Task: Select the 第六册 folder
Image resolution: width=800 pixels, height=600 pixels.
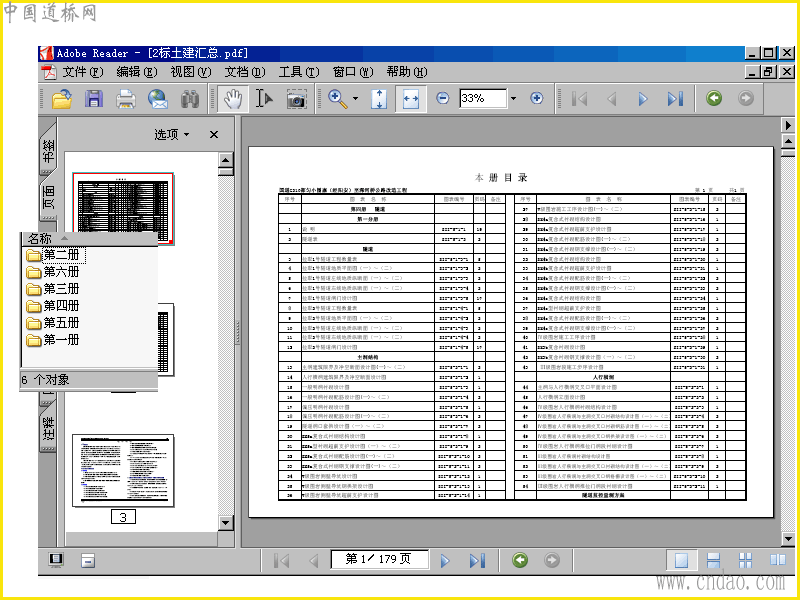Action: 53,271
